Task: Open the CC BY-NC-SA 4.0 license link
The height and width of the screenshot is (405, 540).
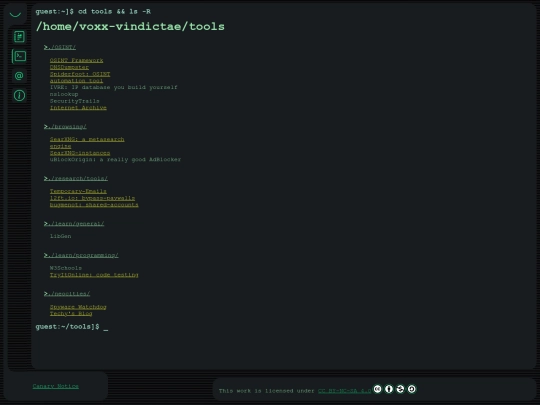Action: [344, 391]
